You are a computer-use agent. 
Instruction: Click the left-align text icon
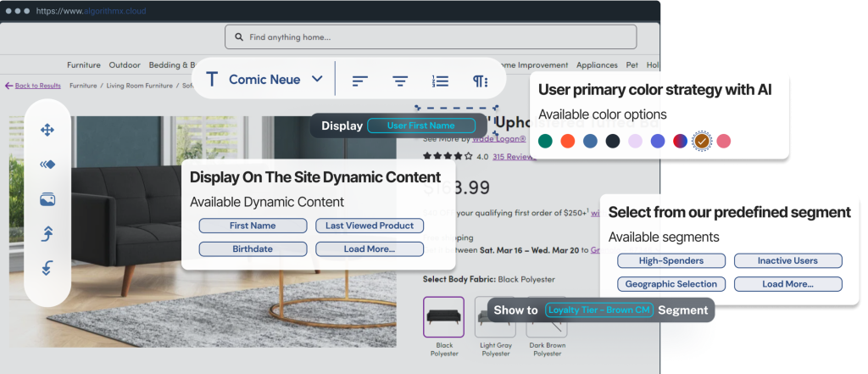tap(360, 81)
